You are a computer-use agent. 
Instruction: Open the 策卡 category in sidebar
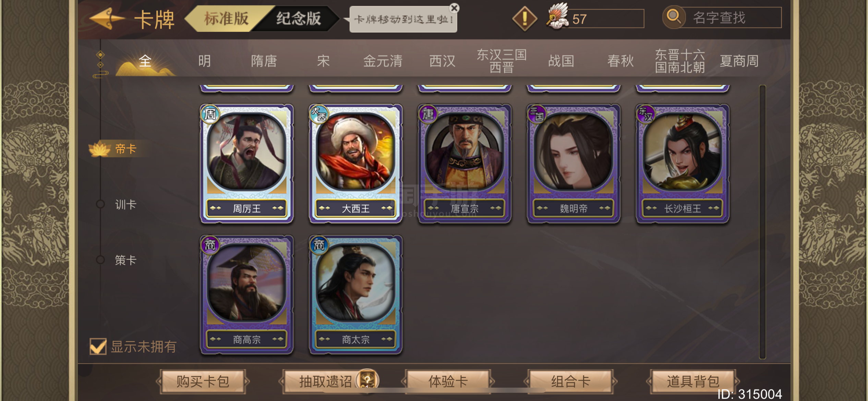[x=125, y=260]
